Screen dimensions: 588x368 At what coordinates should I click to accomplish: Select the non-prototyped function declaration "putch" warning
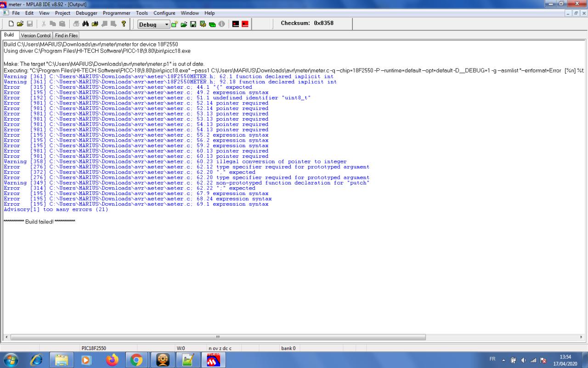point(187,183)
